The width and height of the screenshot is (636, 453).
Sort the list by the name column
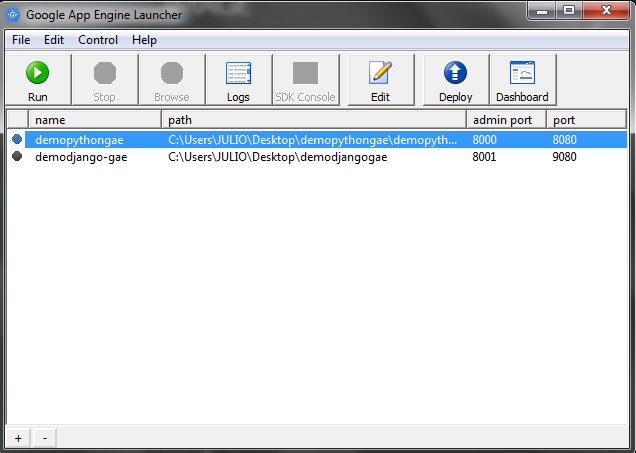[x=95, y=120]
